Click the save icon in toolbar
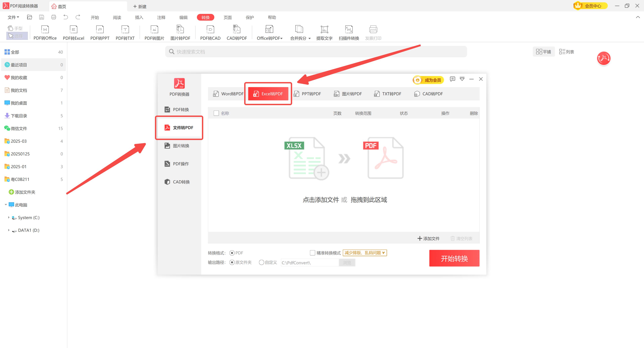The image size is (644, 348). 41,17
